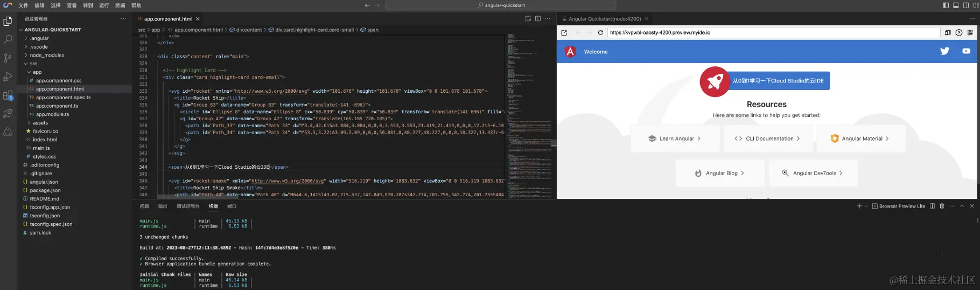The width and height of the screenshot is (980, 290).
Task: Click the preview help question icon
Action: click(959, 32)
